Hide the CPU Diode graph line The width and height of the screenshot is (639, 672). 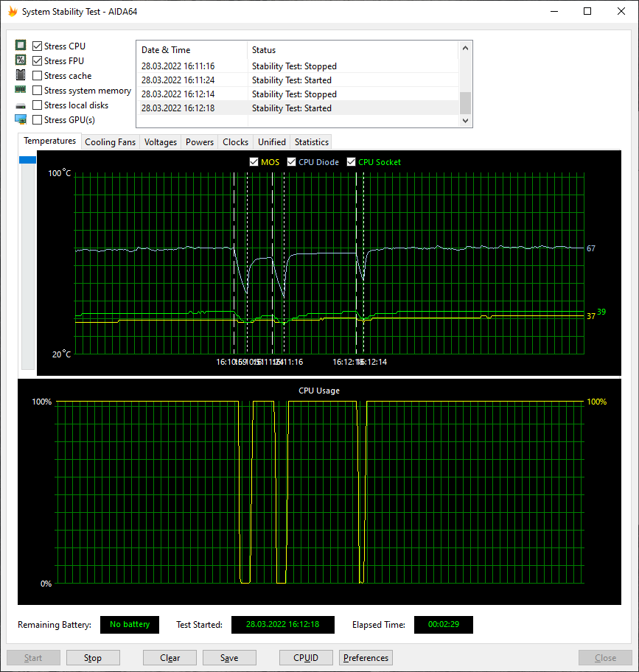point(291,162)
